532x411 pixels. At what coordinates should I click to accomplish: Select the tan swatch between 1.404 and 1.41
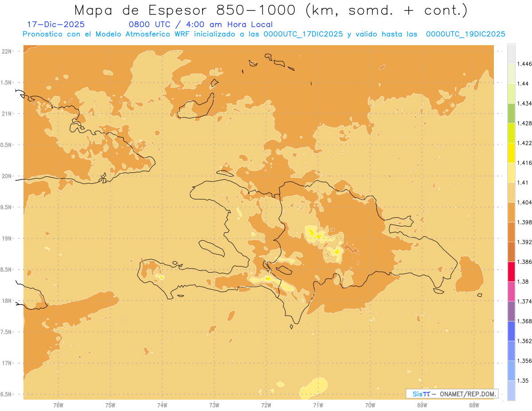coord(511,192)
